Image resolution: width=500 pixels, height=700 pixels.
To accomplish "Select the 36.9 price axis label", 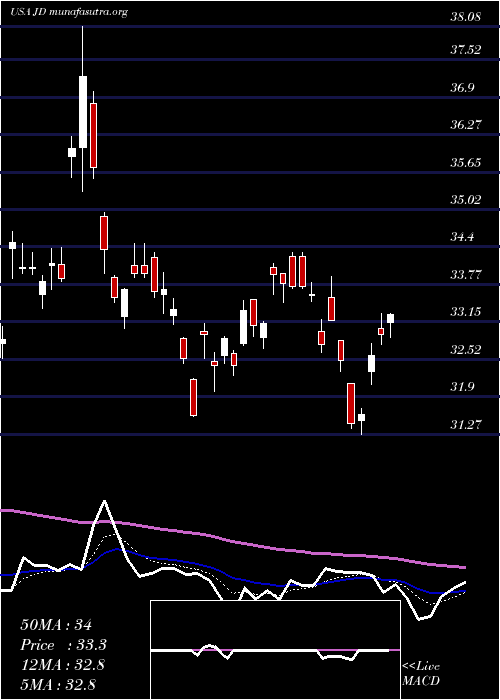I will 462,87.
